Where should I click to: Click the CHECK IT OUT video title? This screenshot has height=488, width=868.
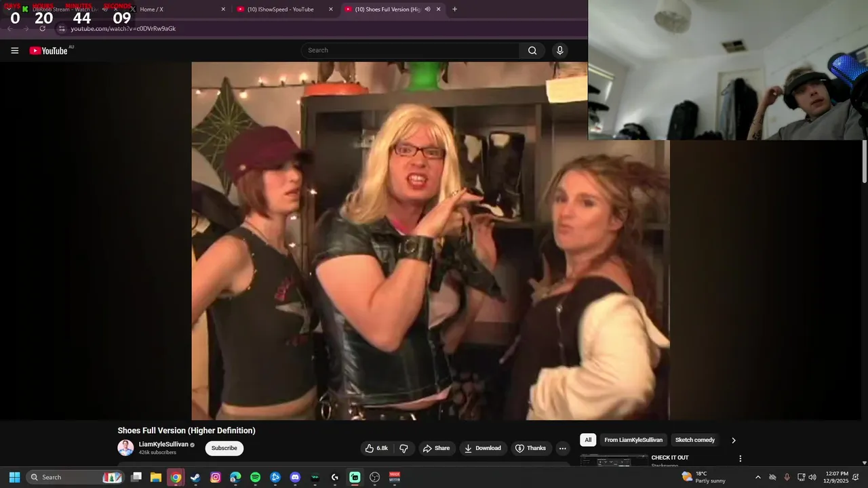670,457
